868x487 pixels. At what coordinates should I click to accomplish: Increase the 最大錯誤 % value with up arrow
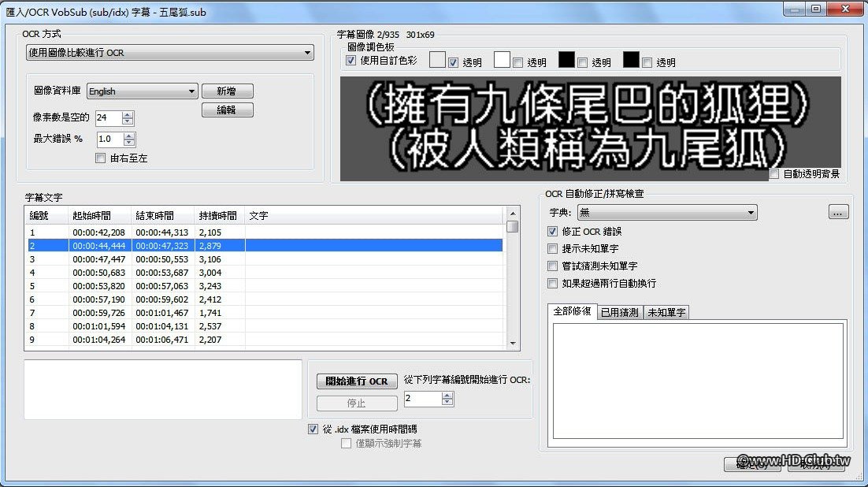[129, 136]
